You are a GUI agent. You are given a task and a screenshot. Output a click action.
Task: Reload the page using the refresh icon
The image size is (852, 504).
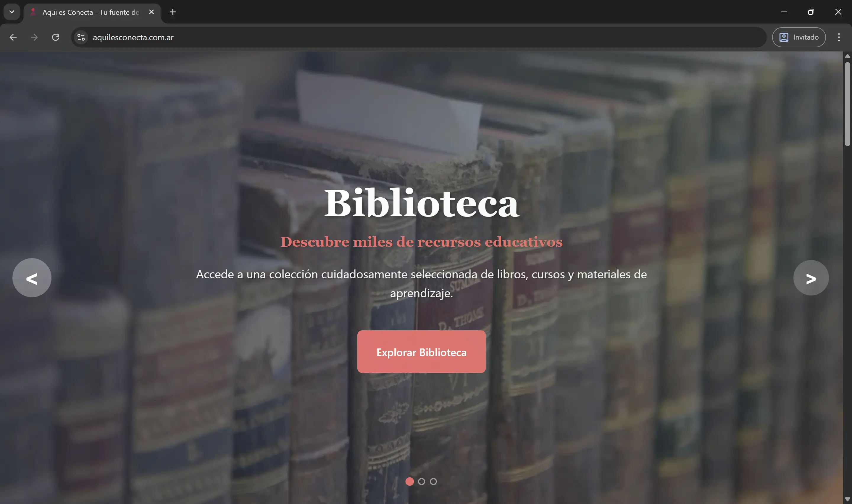(56, 37)
